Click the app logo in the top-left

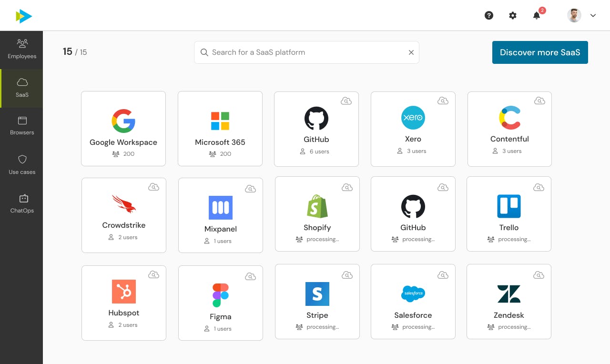pyautogui.click(x=24, y=16)
